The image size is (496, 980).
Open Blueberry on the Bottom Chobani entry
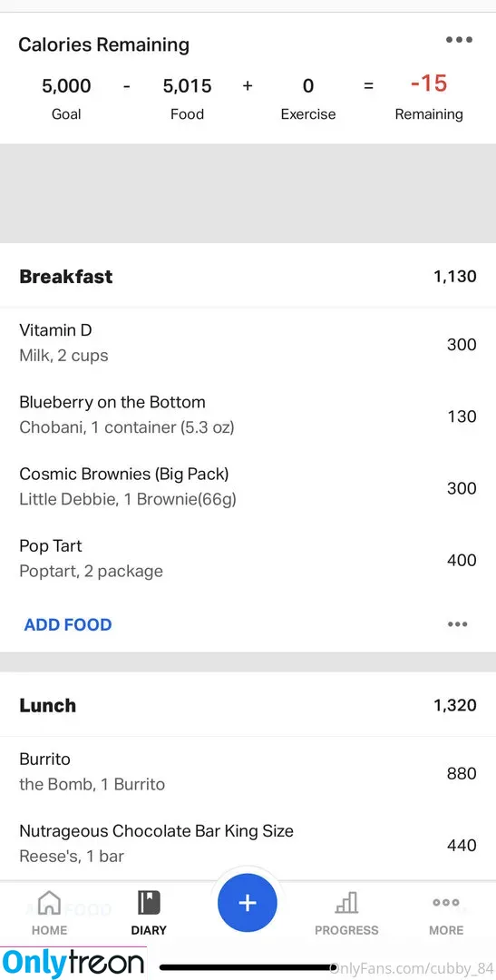pyautogui.click(x=248, y=415)
